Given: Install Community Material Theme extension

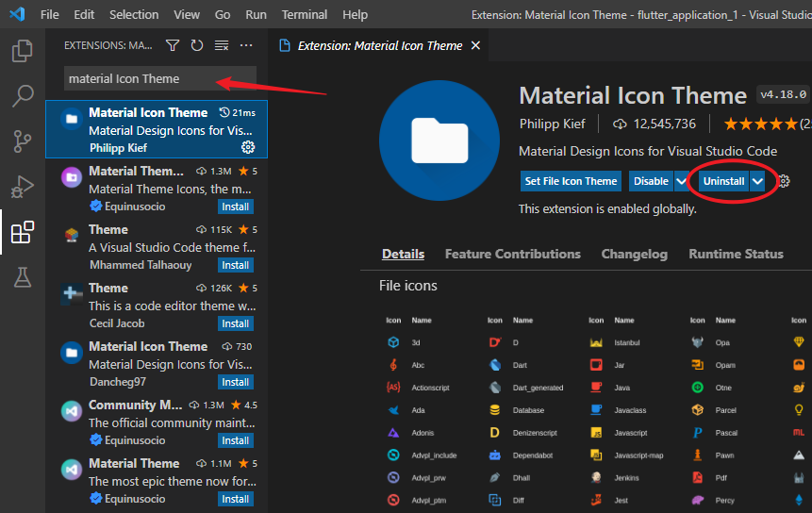Looking at the screenshot, I should [x=236, y=440].
